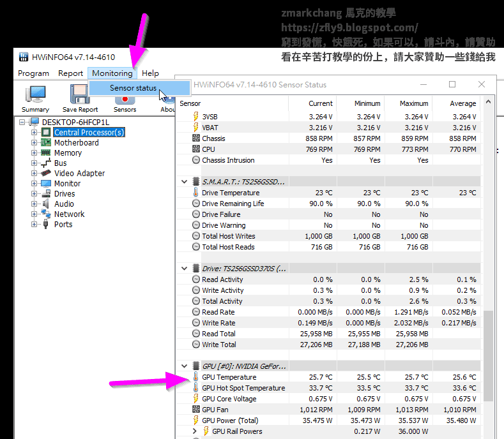Click the Save Report floppy icon
Screen dimensions: 504x439
[79, 94]
